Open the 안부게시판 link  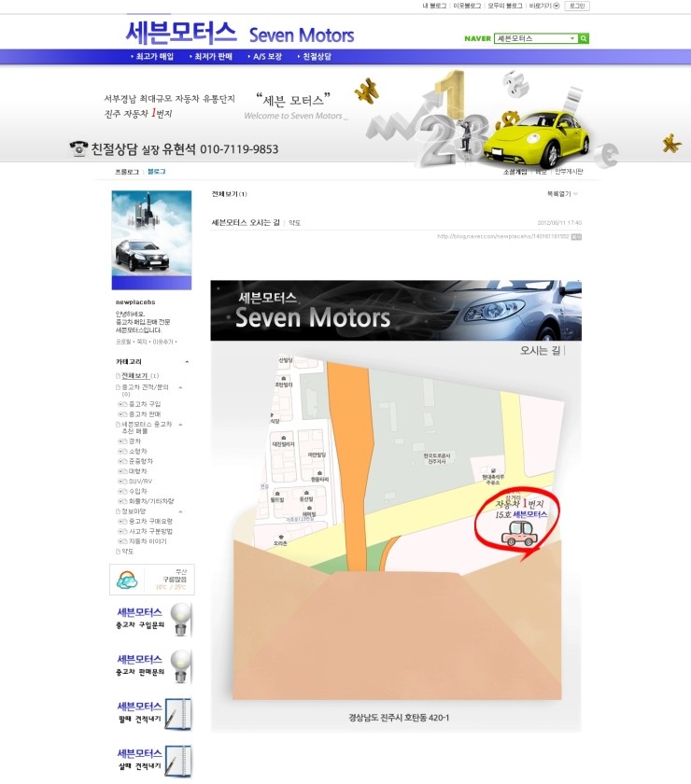click(569, 172)
